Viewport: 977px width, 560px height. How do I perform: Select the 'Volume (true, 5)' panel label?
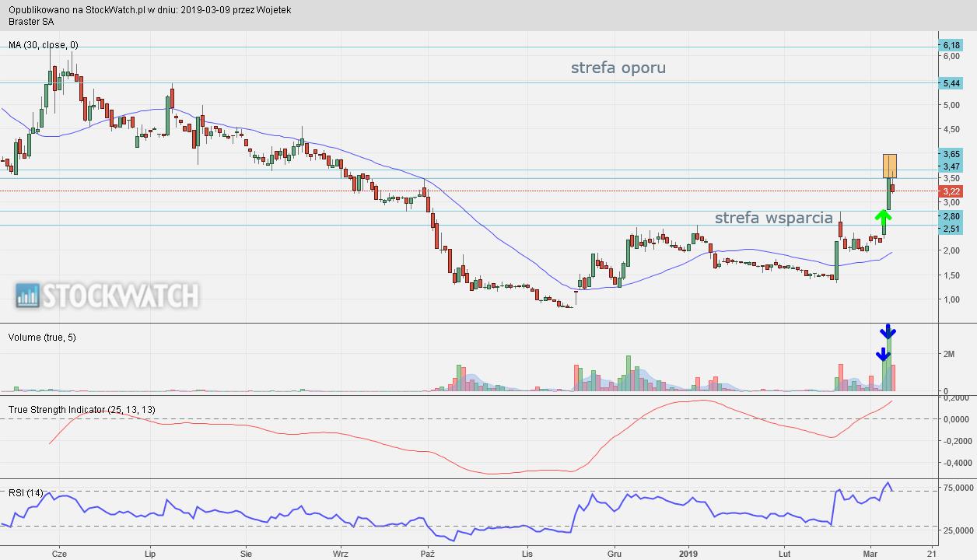coord(42,338)
